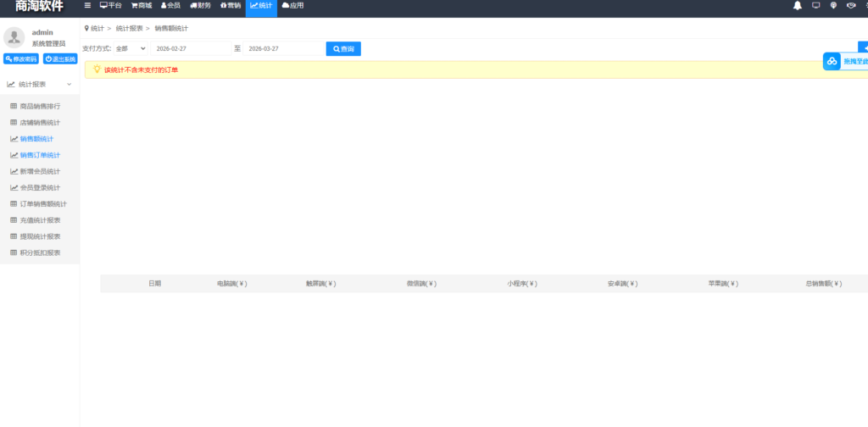Click the lightbulb tip icon
This screenshot has height=427, width=868.
click(x=97, y=69)
